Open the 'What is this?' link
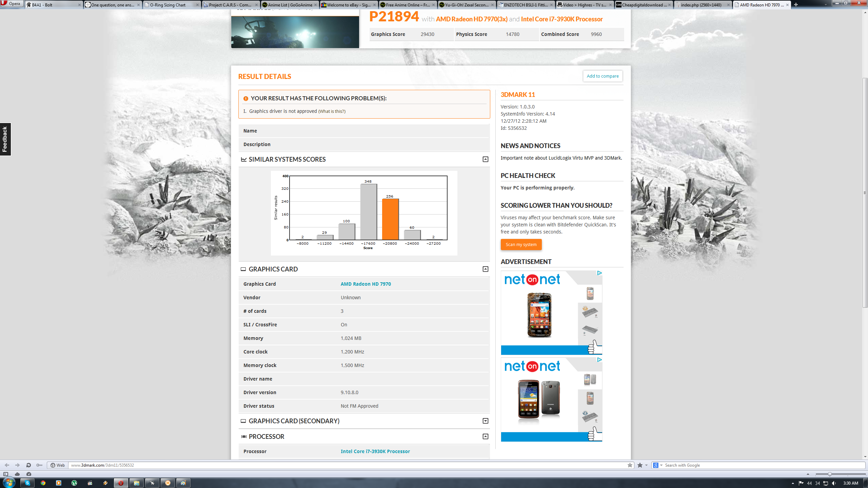Image resolution: width=868 pixels, height=488 pixels. point(332,111)
